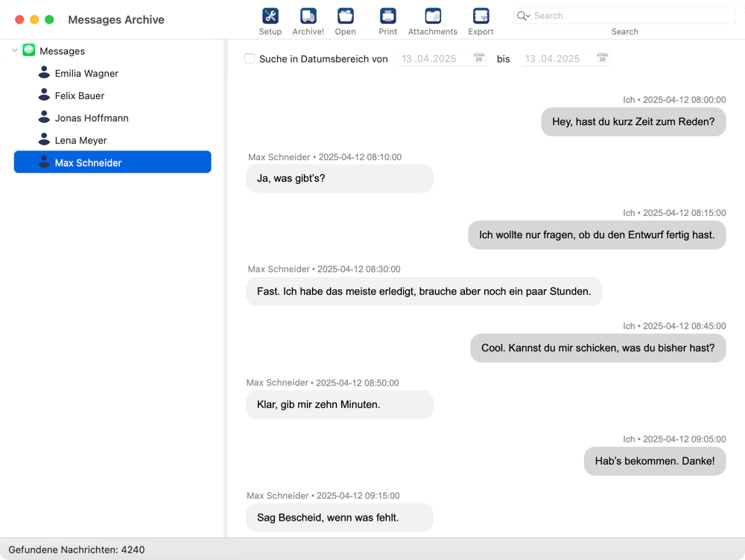Click message 'Ja, was gibt's?'
This screenshot has height=560, width=745.
(339, 178)
